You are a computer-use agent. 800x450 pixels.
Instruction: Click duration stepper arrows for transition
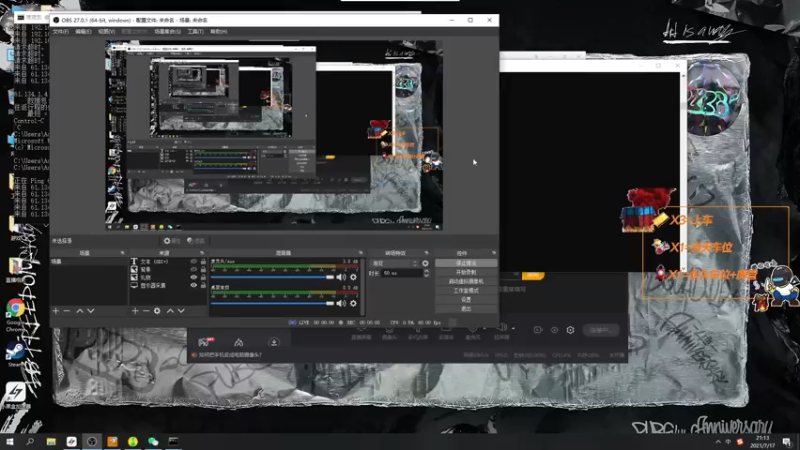[x=427, y=273]
